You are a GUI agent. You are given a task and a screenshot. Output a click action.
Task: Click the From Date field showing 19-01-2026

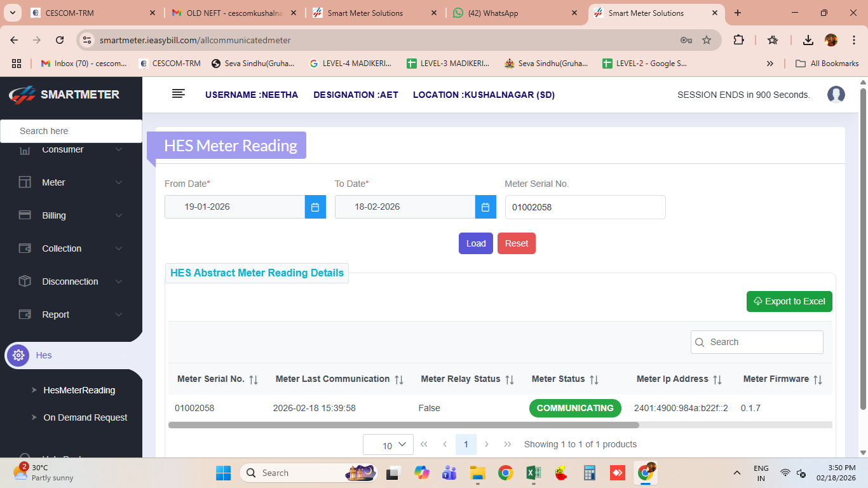pyautogui.click(x=234, y=207)
